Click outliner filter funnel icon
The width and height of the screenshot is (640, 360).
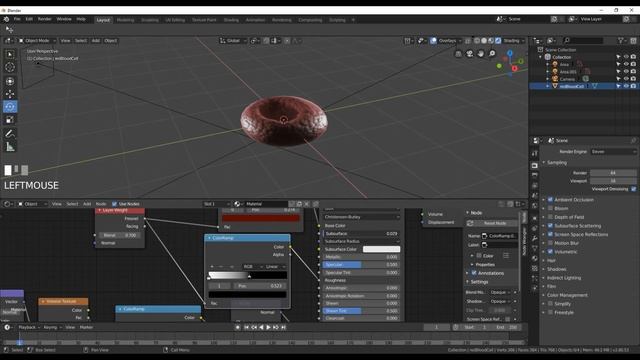[x=621, y=40]
